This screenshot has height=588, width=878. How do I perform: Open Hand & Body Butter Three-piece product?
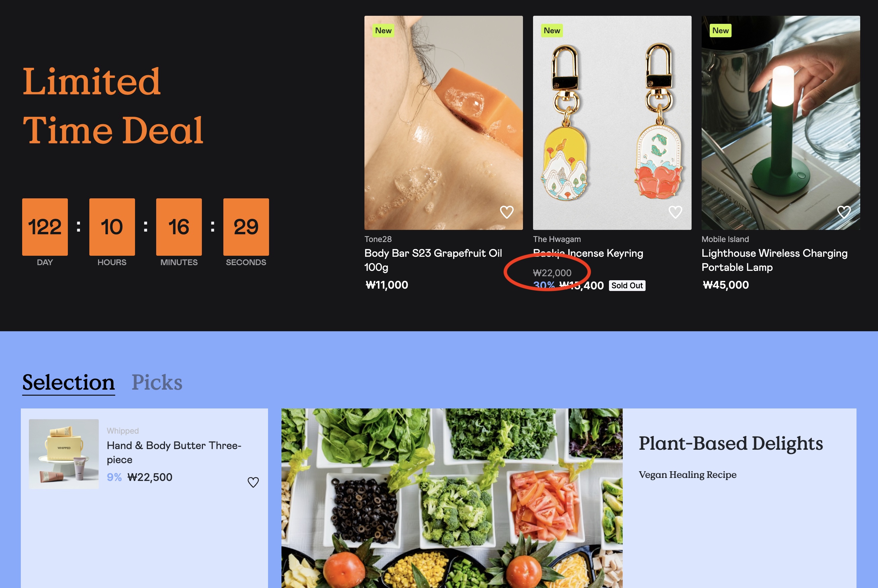point(174,452)
